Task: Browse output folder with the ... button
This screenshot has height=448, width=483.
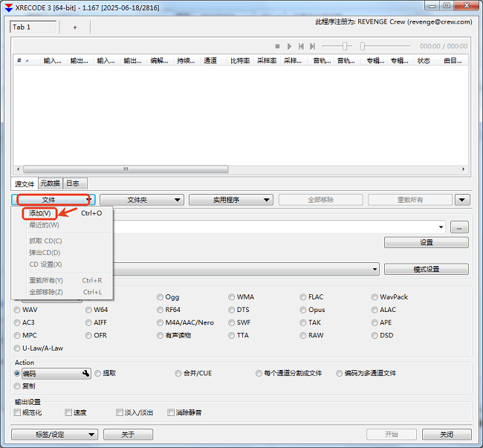Action: coord(459,227)
